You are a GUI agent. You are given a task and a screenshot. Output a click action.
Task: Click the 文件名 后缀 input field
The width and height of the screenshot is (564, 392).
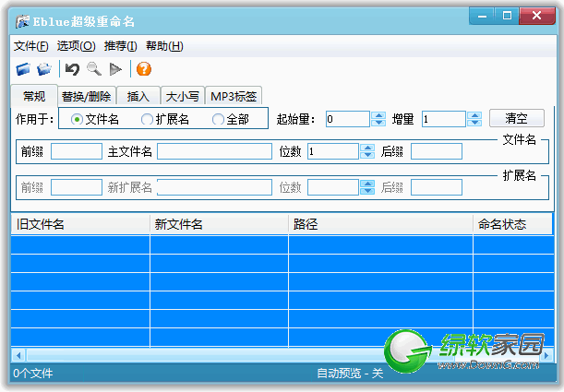pyautogui.click(x=437, y=151)
